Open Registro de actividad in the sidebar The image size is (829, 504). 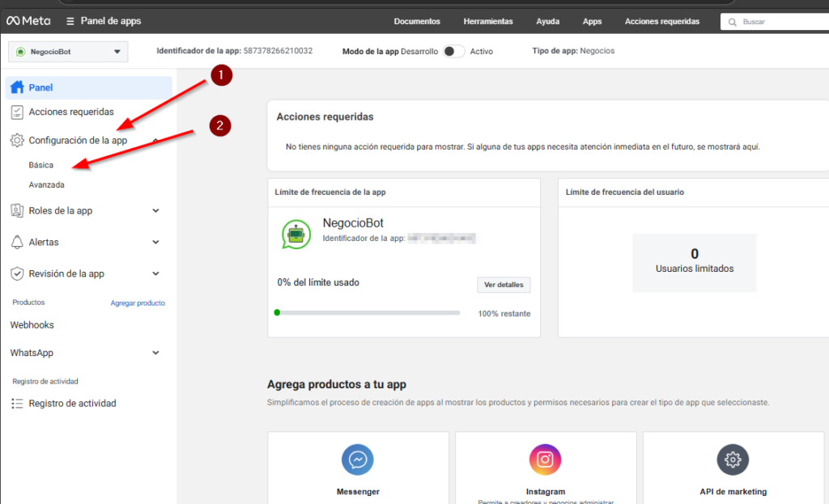coord(72,404)
